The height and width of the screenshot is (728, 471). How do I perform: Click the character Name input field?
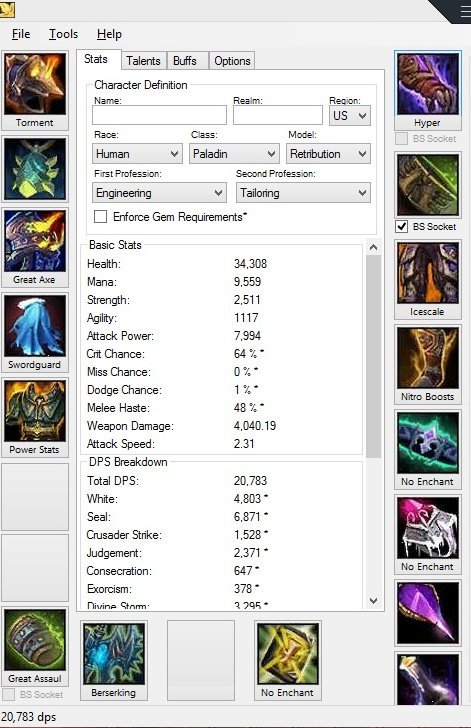[159, 115]
